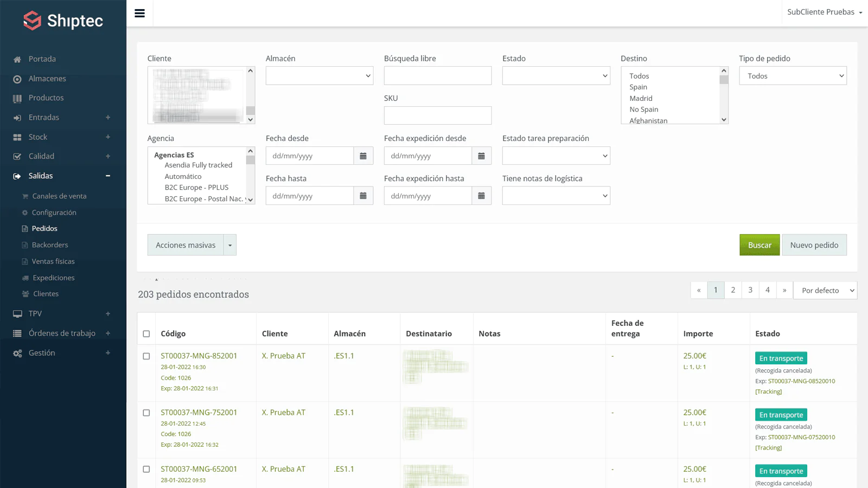Toggle the hamburger sidebar menu
This screenshot has height=488, width=868.
[139, 13]
